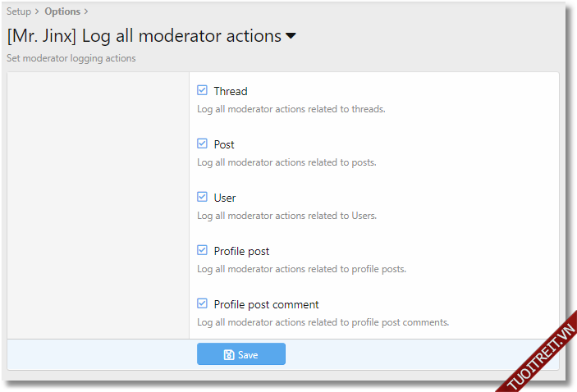The width and height of the screenshot is (577, 392).
Task: Click the Profile post comment label
Action: coord(266,304)
